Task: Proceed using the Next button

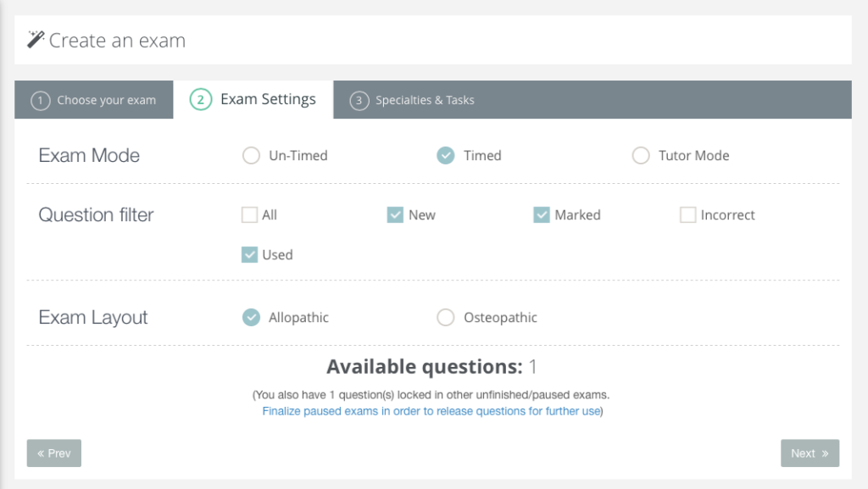Action: pos(810,453)
